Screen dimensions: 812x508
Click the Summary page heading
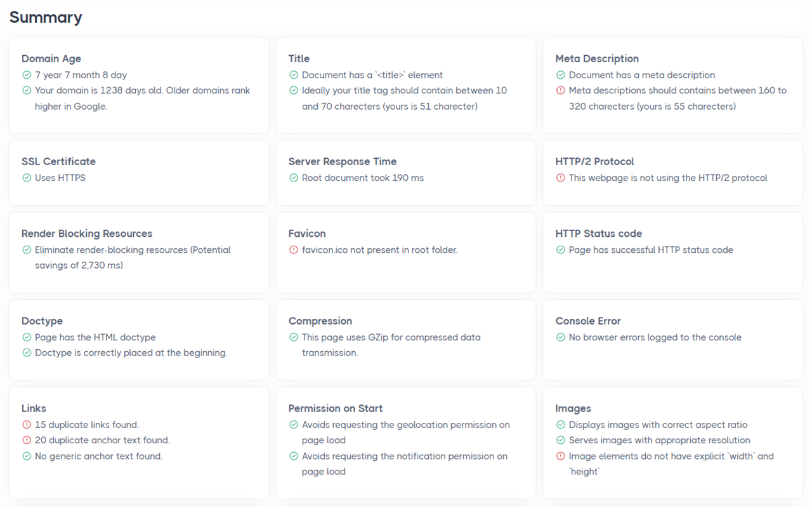45,18
